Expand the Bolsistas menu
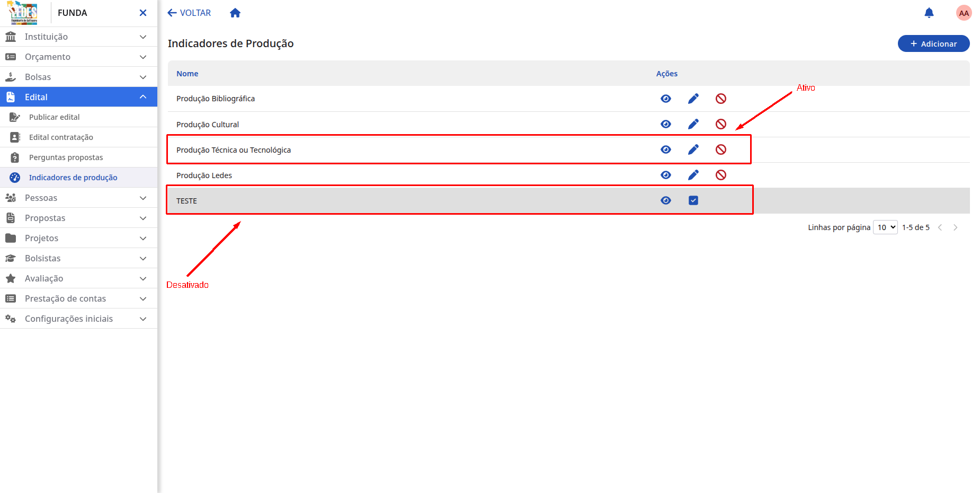Viewport: 980px width, 493px height. coord(78,258)
